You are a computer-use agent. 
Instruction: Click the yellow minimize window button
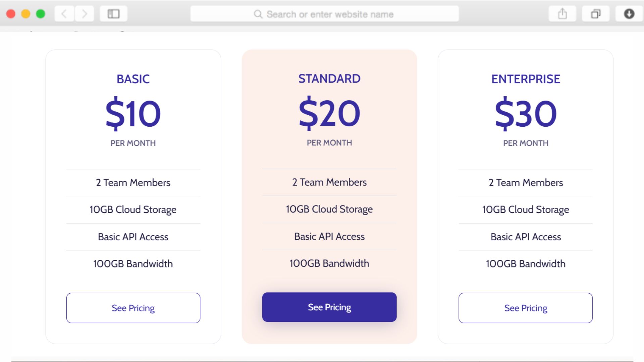tap(26, 14)
